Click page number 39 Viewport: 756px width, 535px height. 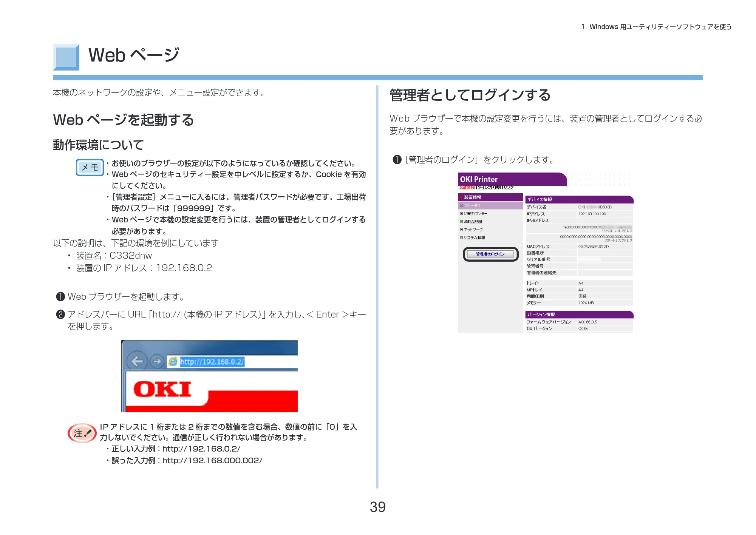tap(377, 507)
